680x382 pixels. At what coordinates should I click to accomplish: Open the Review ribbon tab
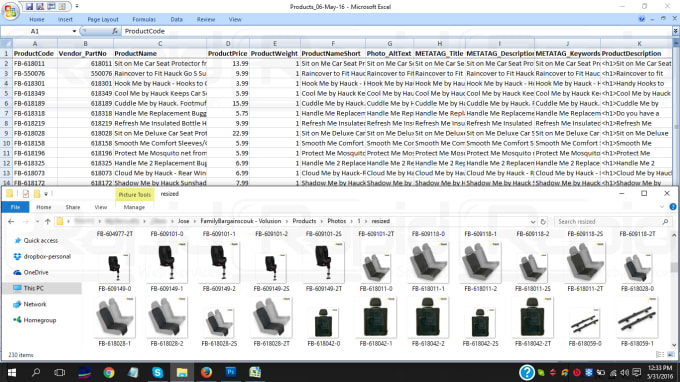point(206,20)
